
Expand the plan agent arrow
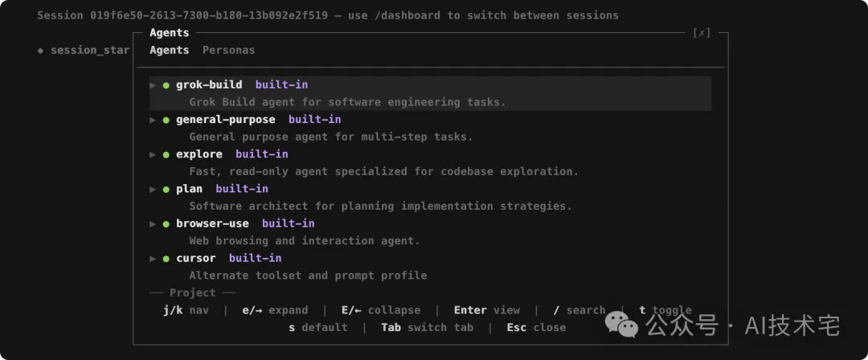click(153, 190)
